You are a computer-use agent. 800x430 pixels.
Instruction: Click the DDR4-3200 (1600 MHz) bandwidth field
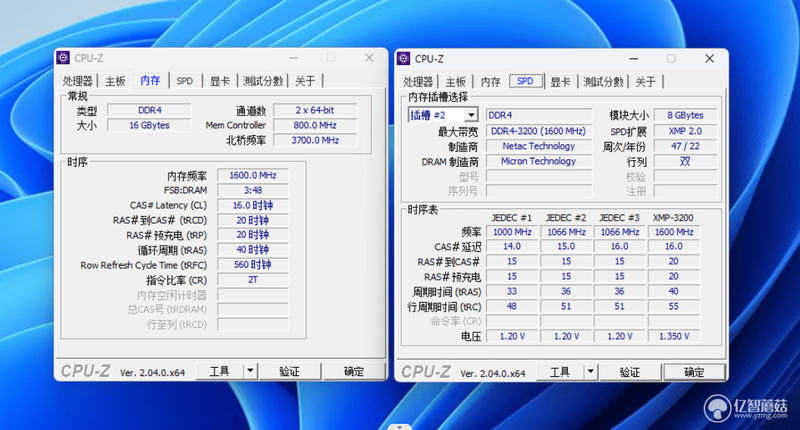pyautogui.click(x=539, y=131)
